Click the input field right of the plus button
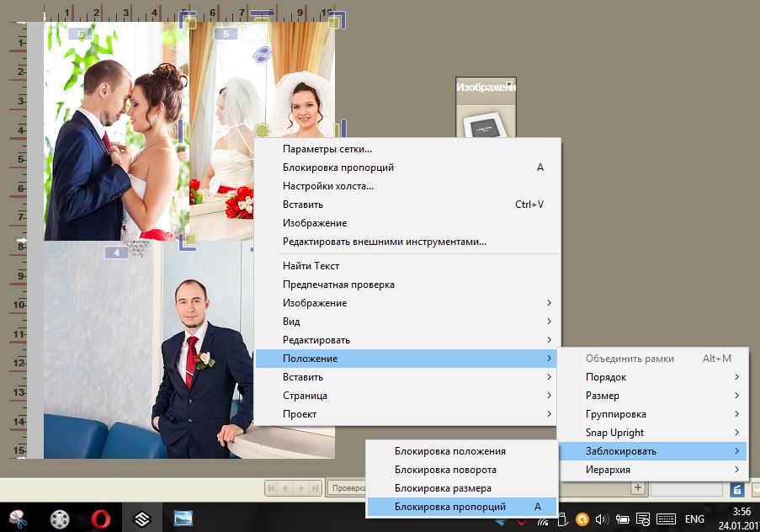760x532 pixels. coord(686,489)
